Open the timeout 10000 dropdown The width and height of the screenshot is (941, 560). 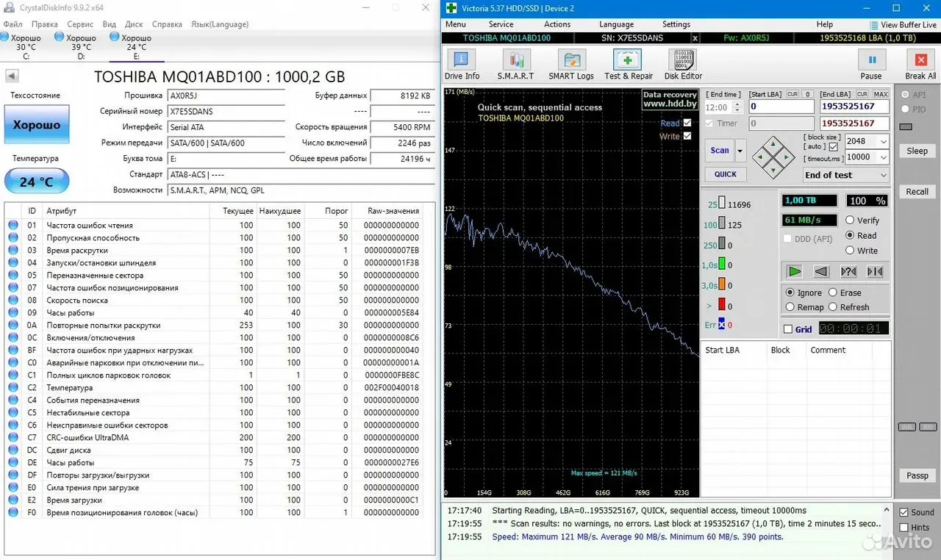click(883, 157)
